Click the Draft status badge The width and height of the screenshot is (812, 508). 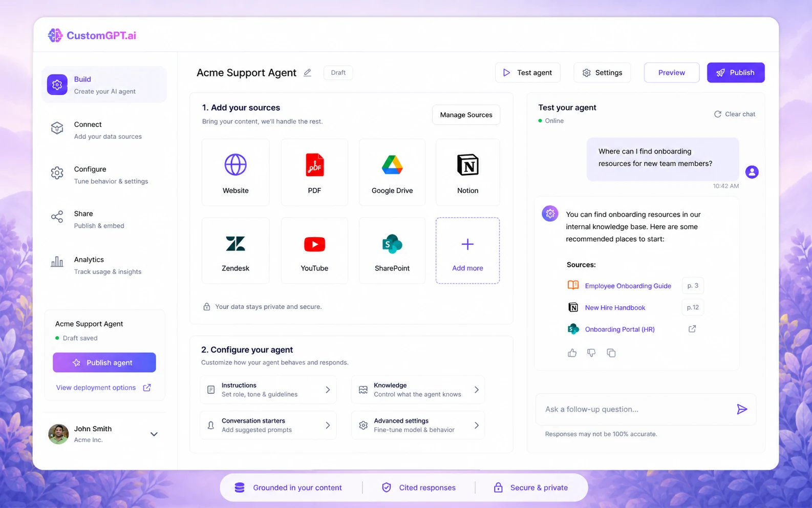tap(338, 73)
